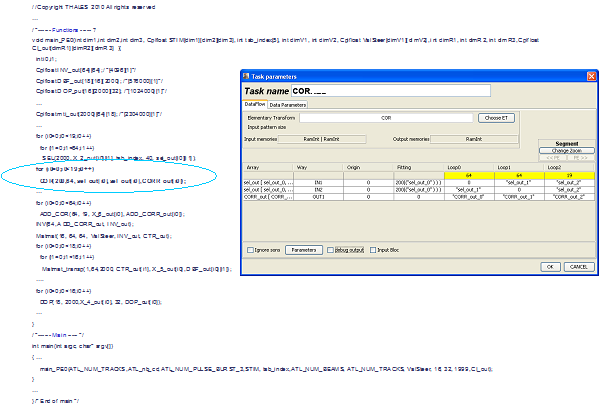
Task: Click the Task parameters window icon
Action: click(248, 76)
